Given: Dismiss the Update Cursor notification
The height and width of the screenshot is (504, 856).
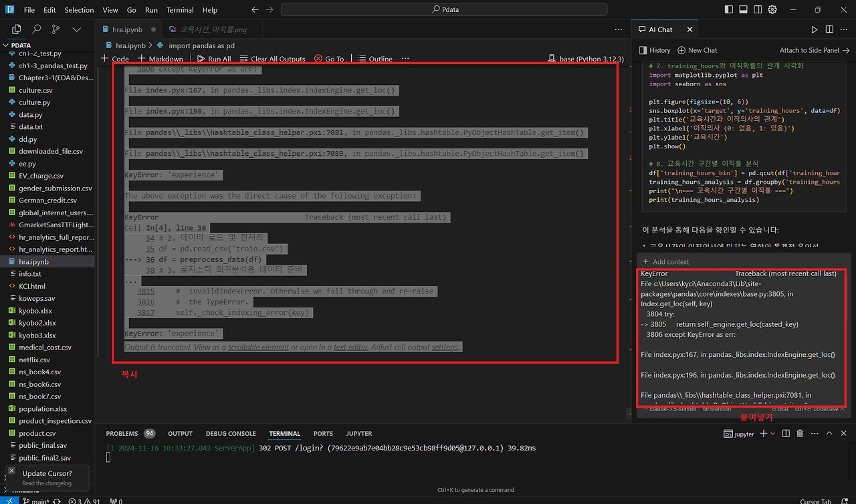Looking at the screenshot, I should pyautogui.click(x=12, y=471).
